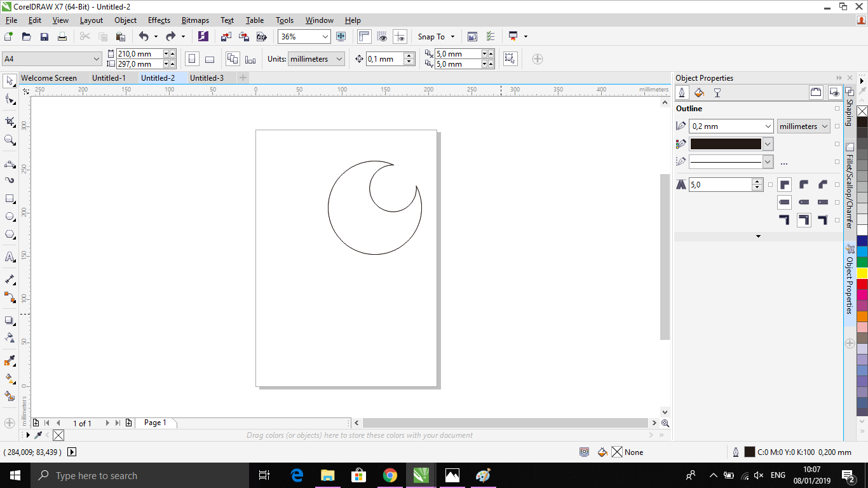This screenshot has height=488, width=868.
Task: Click the Snap To button
Action: pos(431,37)
